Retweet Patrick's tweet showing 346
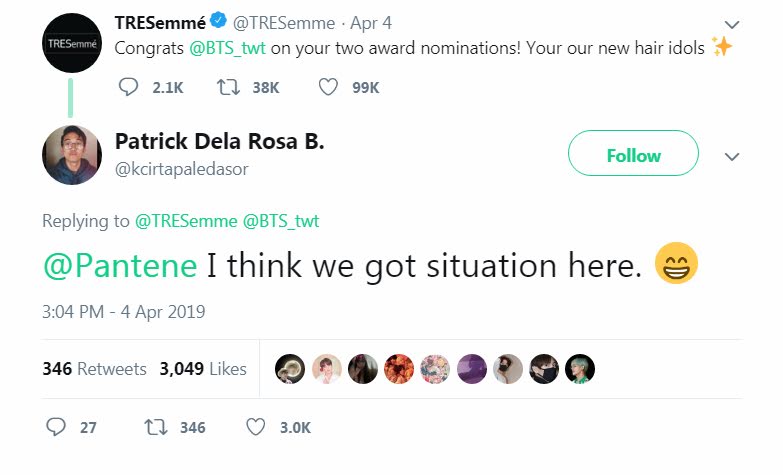The height and width of the screenshot is (475, 783). [156, 427]
